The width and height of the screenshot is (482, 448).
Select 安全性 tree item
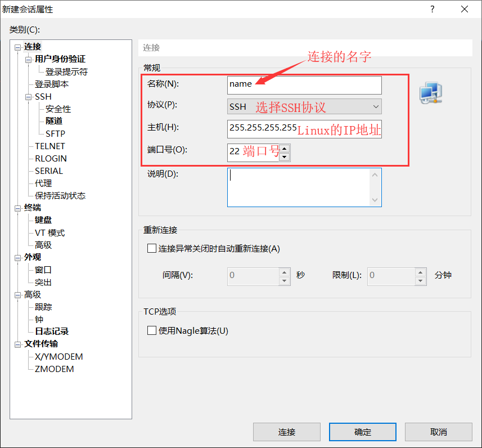pyautogui.click(x=58, y=109)
